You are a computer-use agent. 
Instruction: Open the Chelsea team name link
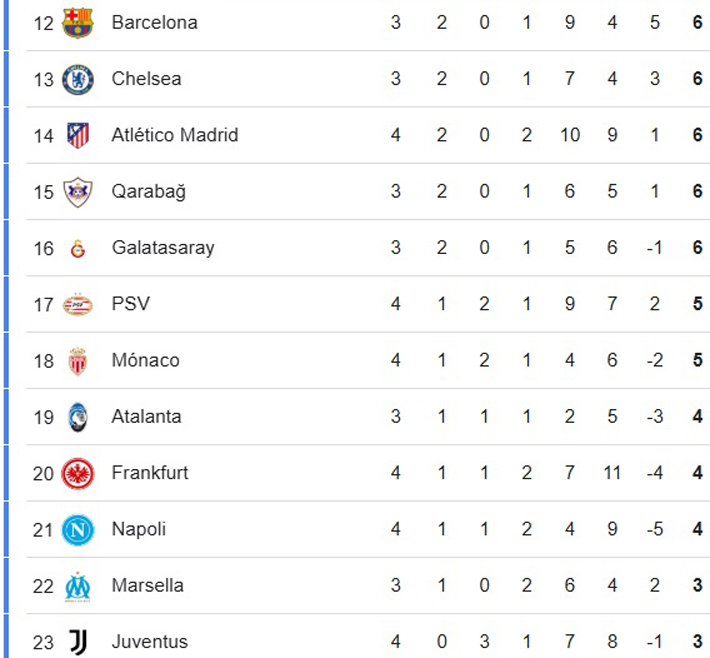coord(146,79)
